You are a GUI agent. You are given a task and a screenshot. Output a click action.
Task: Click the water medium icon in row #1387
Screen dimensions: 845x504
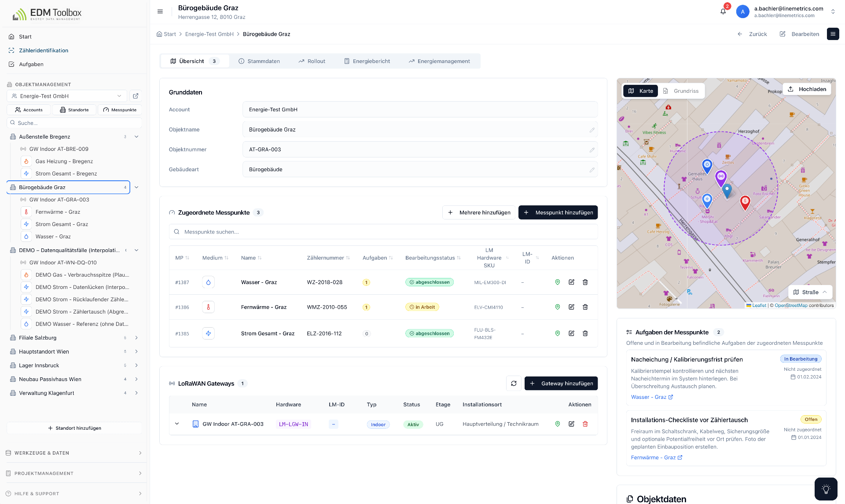(208, 282)
